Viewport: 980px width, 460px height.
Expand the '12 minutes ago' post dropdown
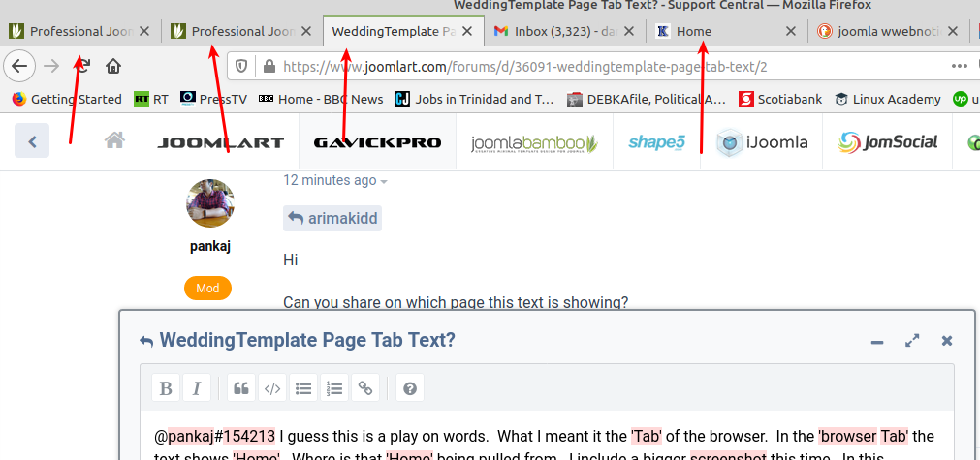(x=335, y=181)
